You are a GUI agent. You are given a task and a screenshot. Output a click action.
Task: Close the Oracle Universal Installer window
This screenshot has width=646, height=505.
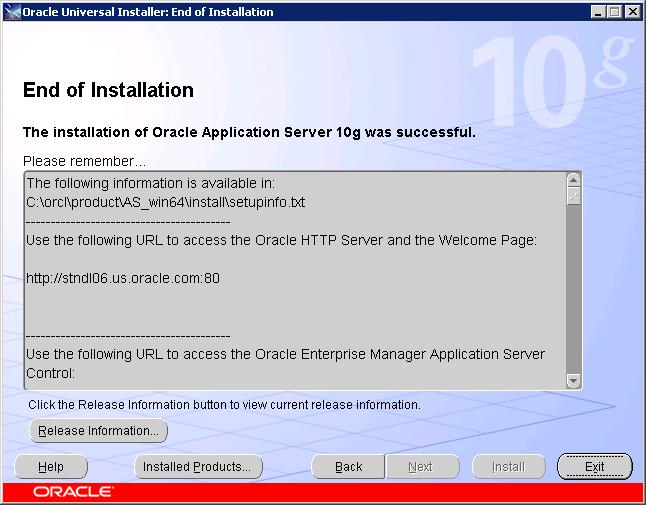point(632,12)
